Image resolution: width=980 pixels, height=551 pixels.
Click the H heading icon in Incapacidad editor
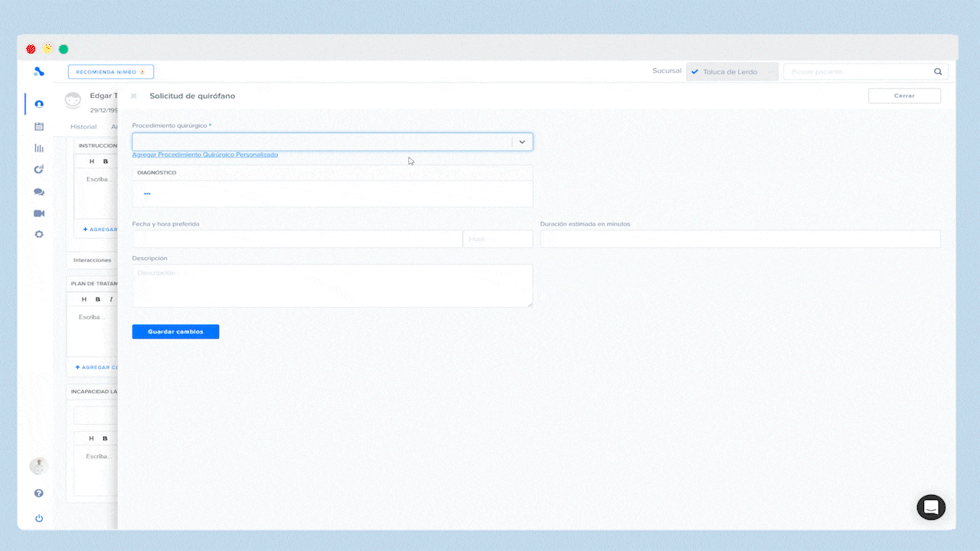coord(92,439)
